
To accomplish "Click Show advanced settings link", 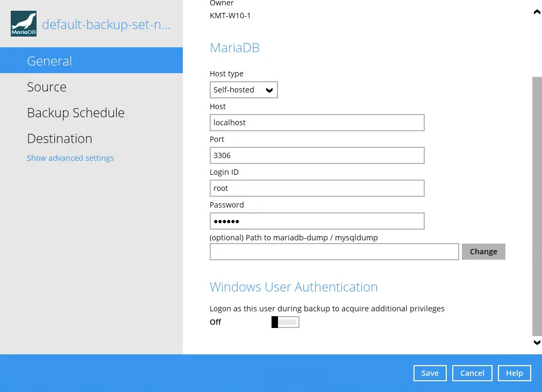I will tap(70, 158).
